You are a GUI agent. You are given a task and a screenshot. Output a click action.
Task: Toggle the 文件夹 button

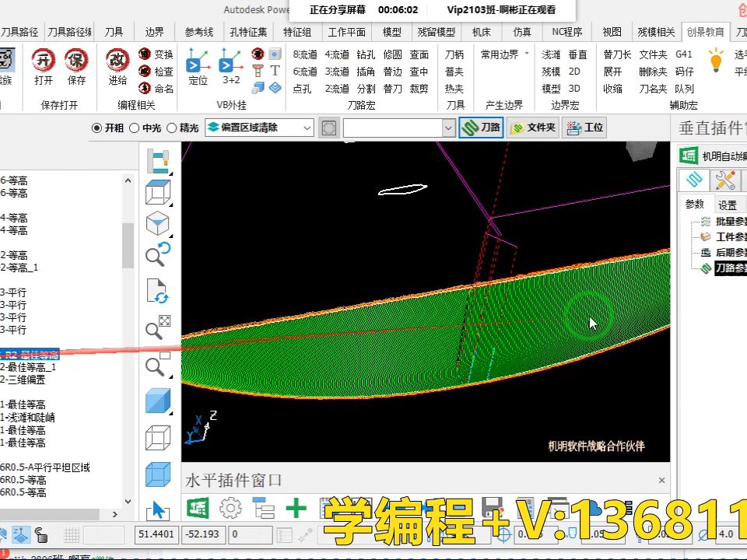pyautogui.click(x=532, y=128)
